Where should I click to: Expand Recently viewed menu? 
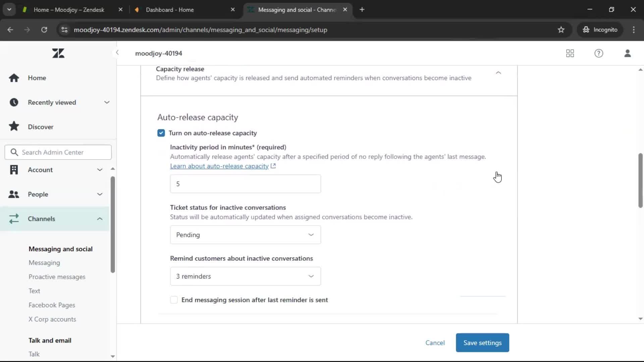click(107, 102)
